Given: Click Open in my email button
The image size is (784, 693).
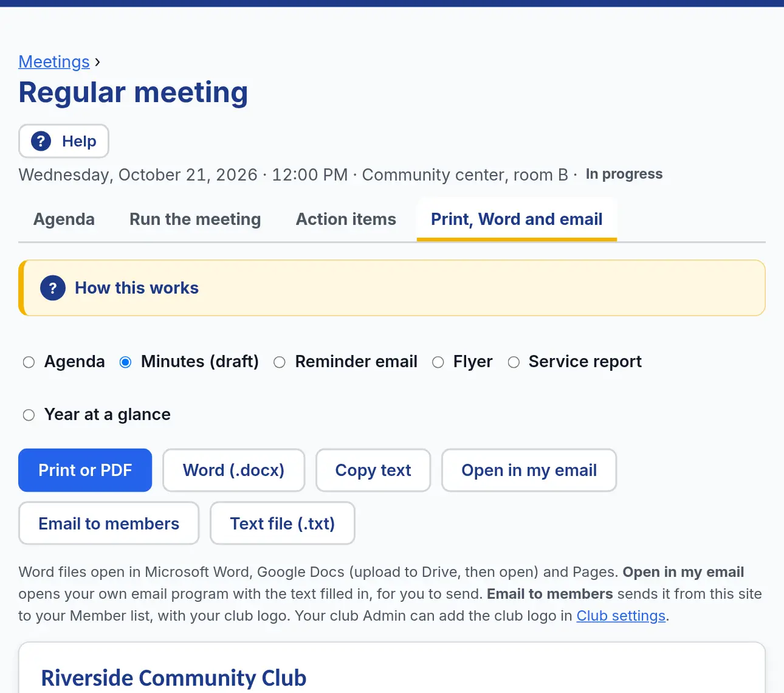Looking at the screenshot, I should tap(529, 470).
